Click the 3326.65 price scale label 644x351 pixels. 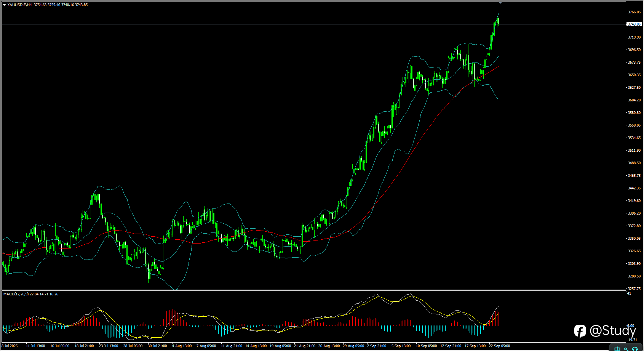[634, 251]
